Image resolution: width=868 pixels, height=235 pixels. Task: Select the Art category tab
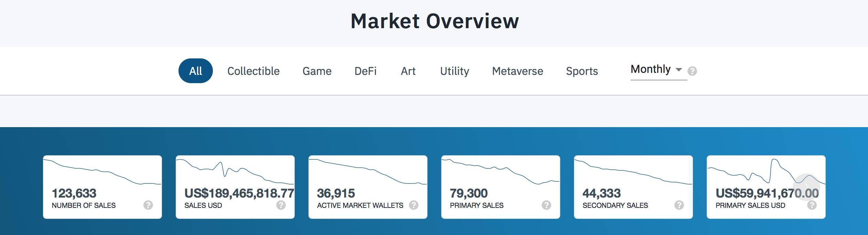408,71
